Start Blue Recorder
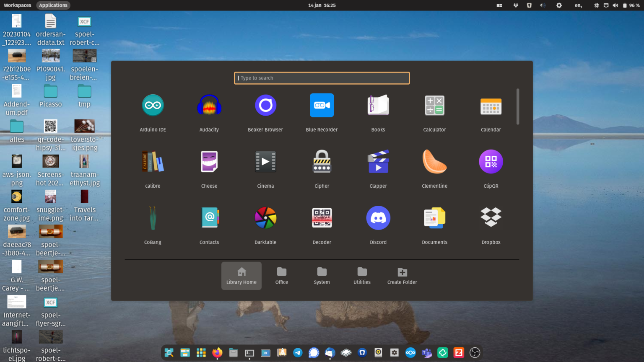Screen dimensions: 644x362 322,105
